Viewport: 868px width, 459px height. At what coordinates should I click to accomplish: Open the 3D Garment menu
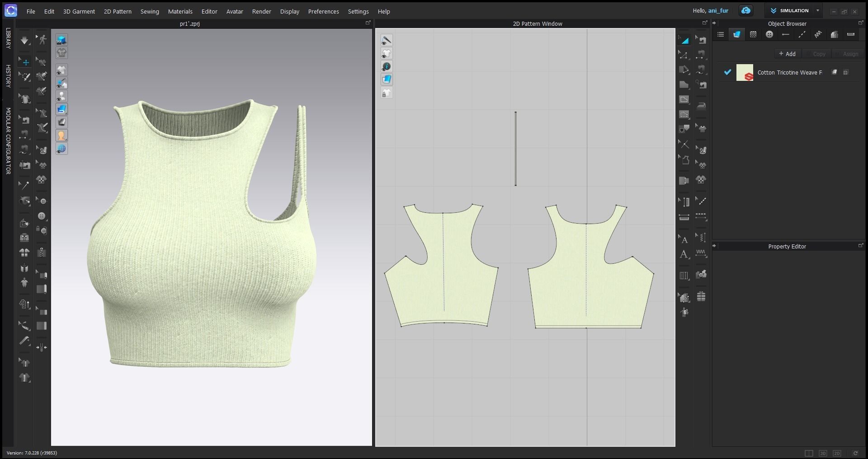point(79,11)
